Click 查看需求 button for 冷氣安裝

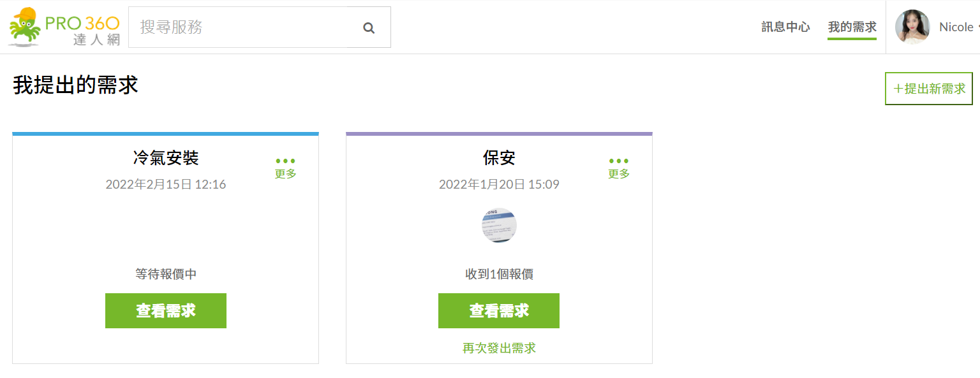(166, 310)
